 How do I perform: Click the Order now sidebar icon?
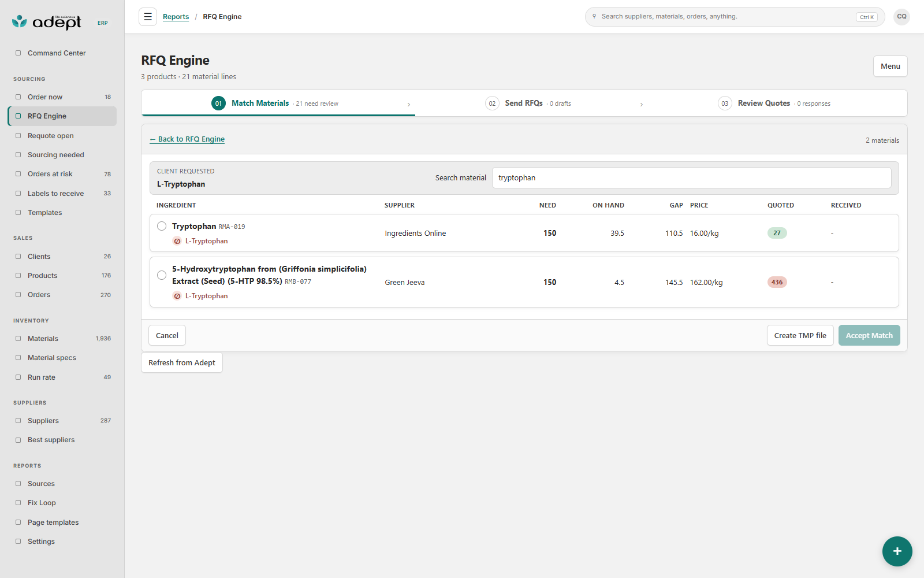pos(18,97)
